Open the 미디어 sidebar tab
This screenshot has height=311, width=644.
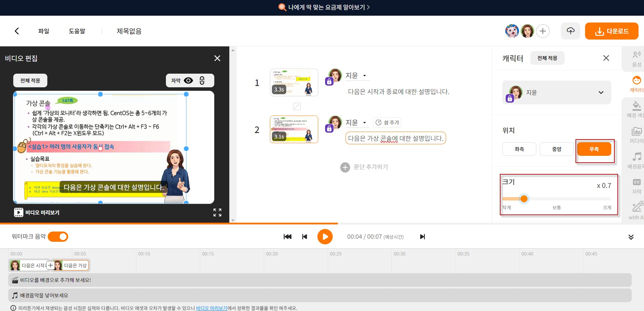pyautogui.click(x=636, y=135)
